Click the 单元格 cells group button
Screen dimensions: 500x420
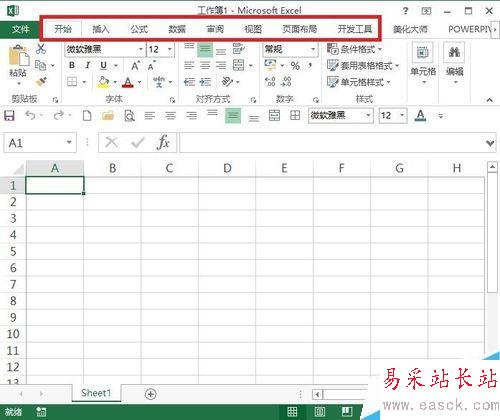[x=423, y=63]
